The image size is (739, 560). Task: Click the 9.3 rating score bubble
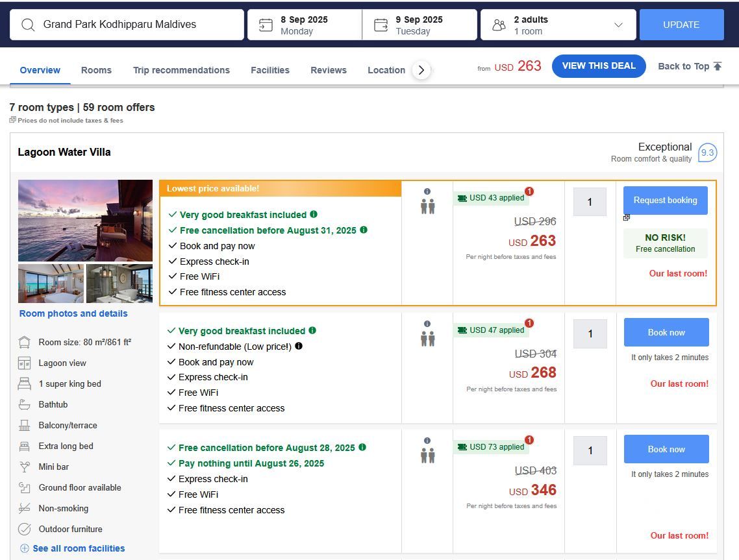[x=707, y=153]
